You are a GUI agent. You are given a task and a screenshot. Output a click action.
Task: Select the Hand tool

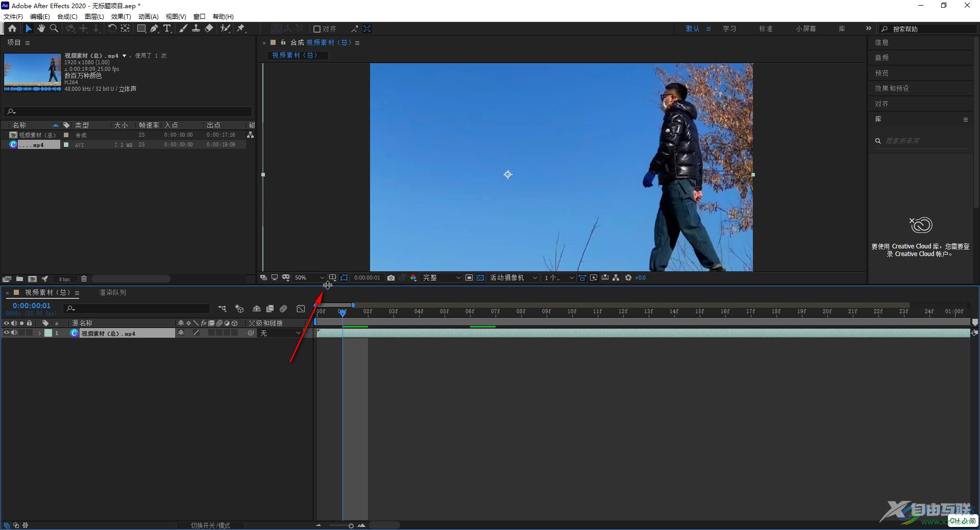click(41, 29)
